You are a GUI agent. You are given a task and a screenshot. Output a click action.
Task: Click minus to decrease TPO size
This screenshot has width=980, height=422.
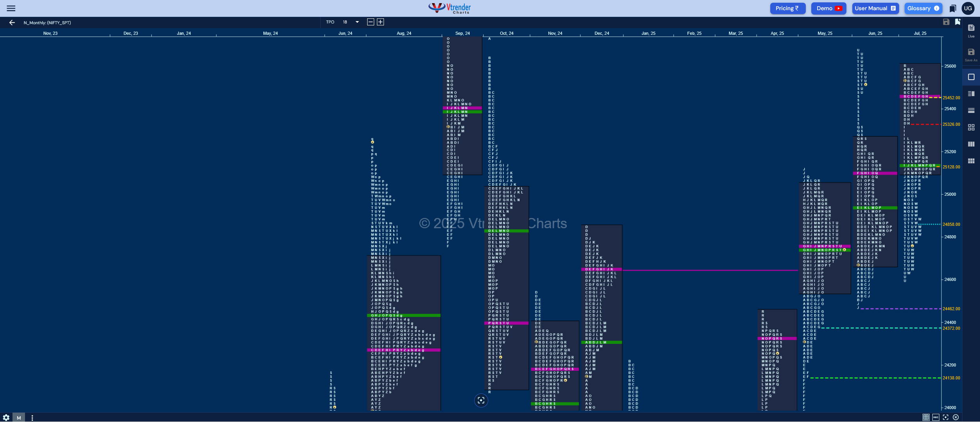click(x=370, y=22)
